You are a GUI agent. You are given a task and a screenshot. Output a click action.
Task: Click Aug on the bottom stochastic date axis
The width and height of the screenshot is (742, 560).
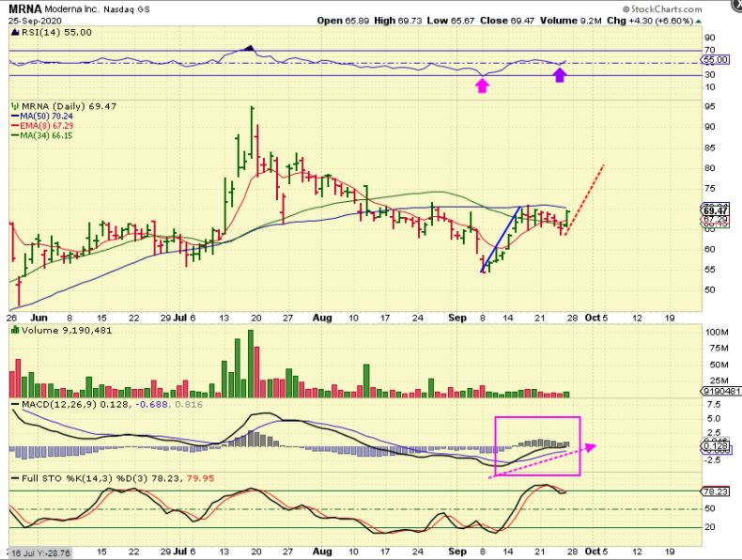[x=322, y=552]
